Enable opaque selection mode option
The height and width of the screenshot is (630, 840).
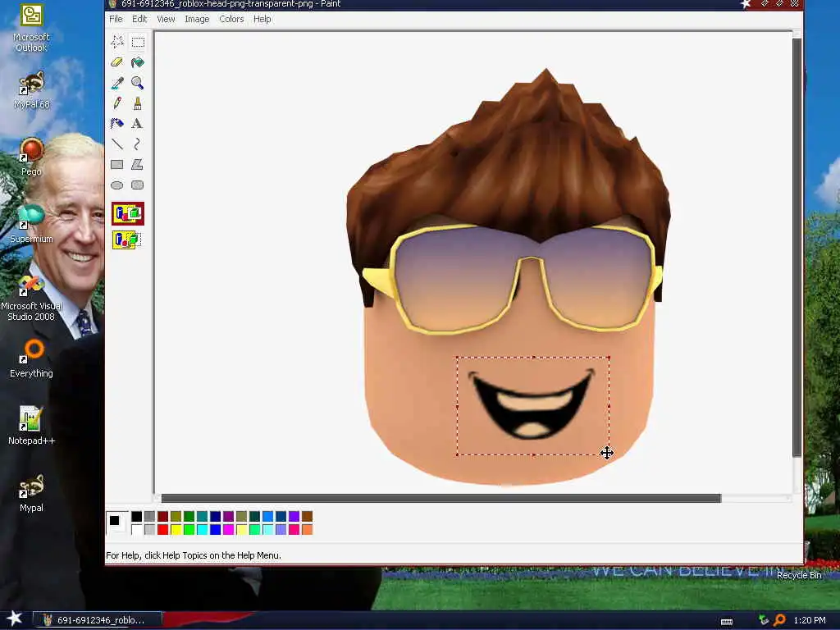[x=127, y=214]
